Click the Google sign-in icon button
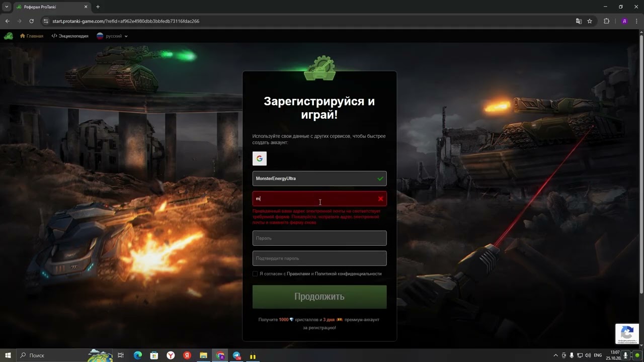The width and height of the screenshot is (644, 362). (x=259, y=158)
